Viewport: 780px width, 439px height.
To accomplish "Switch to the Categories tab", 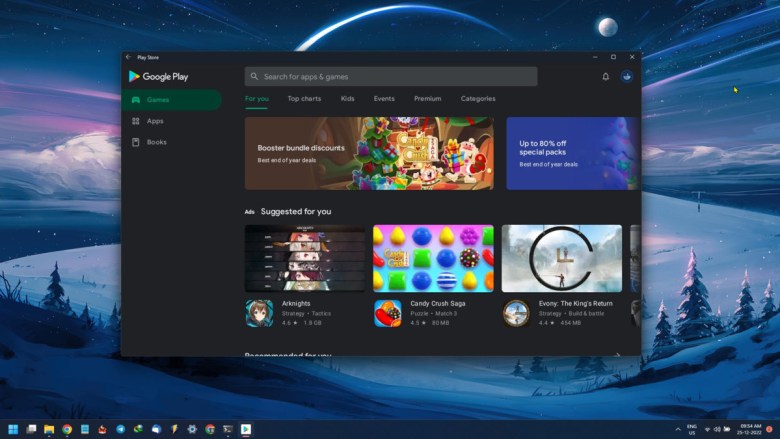I will [478, 99].
